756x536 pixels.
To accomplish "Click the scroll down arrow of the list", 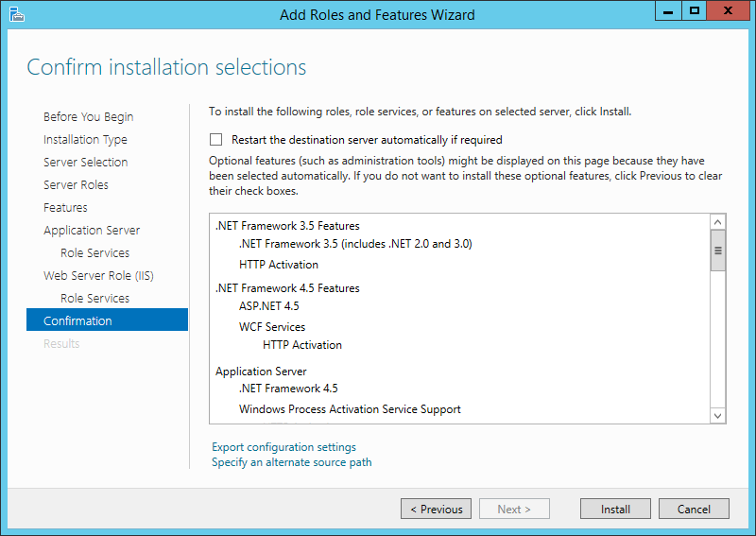I will 717,415.
